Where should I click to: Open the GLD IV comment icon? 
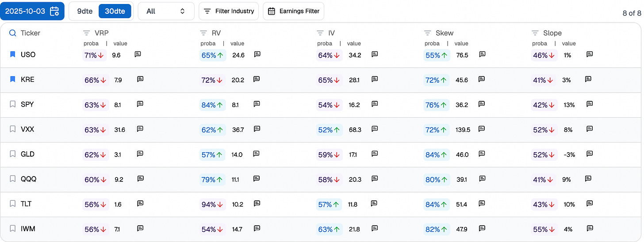pos(374,154)
